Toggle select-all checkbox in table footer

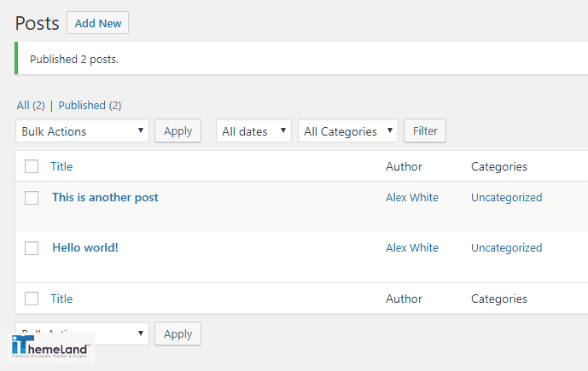tap(32, 299)
